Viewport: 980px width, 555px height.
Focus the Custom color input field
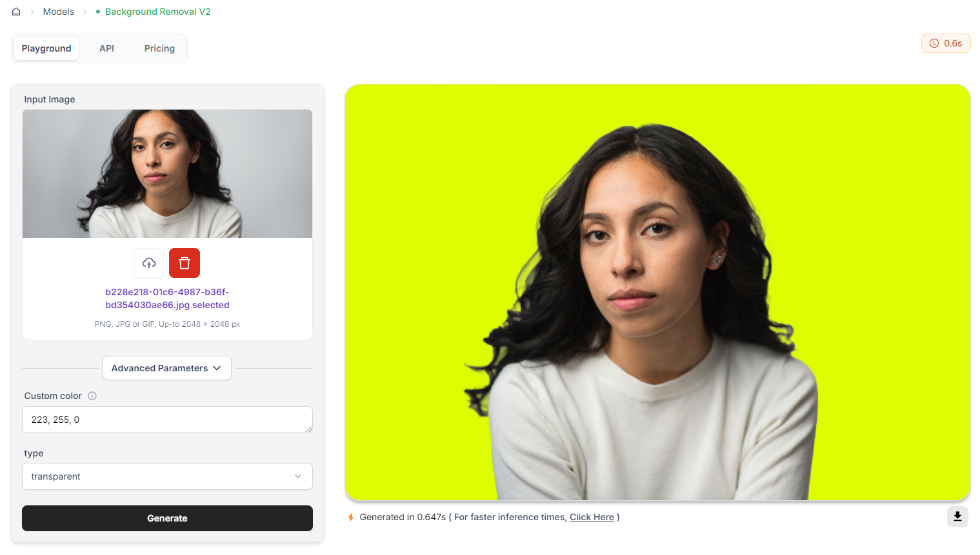tap(167, 420)
